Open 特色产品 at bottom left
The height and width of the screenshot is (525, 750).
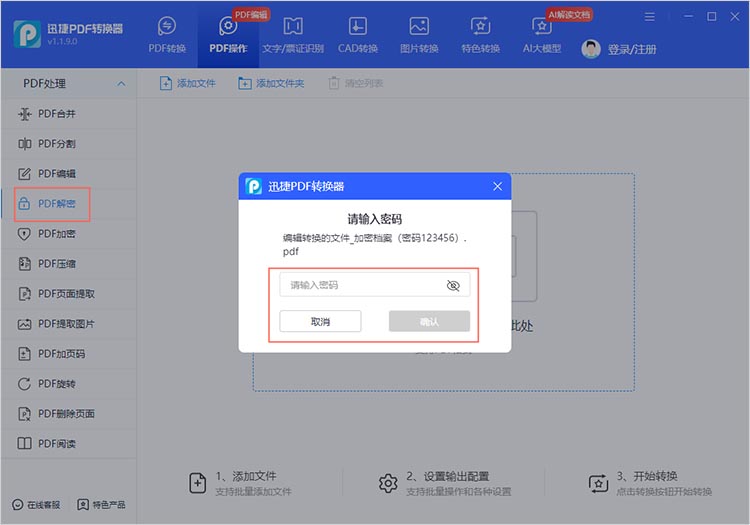[101, 505]
